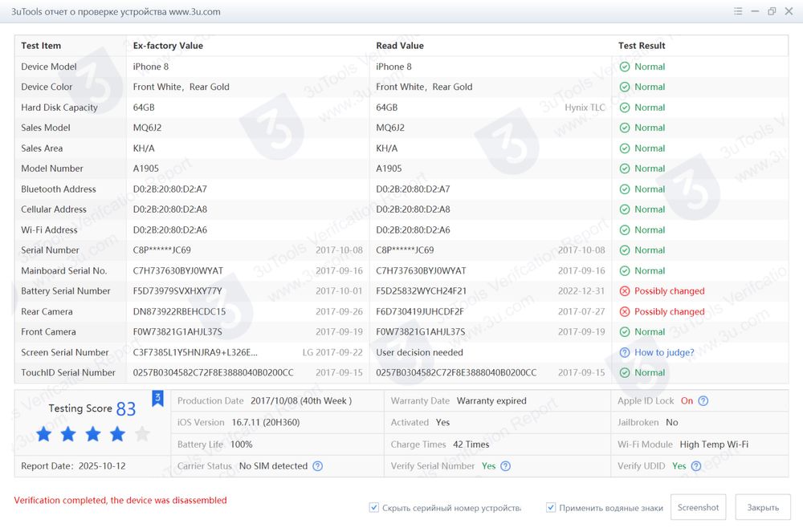Click the Read Value column header
The height and width of the screenshot is (532, 803).
[400, 46]
